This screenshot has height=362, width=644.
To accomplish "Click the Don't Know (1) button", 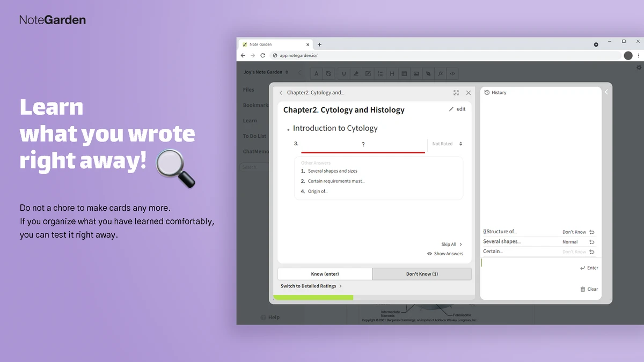I will (422, 274).
